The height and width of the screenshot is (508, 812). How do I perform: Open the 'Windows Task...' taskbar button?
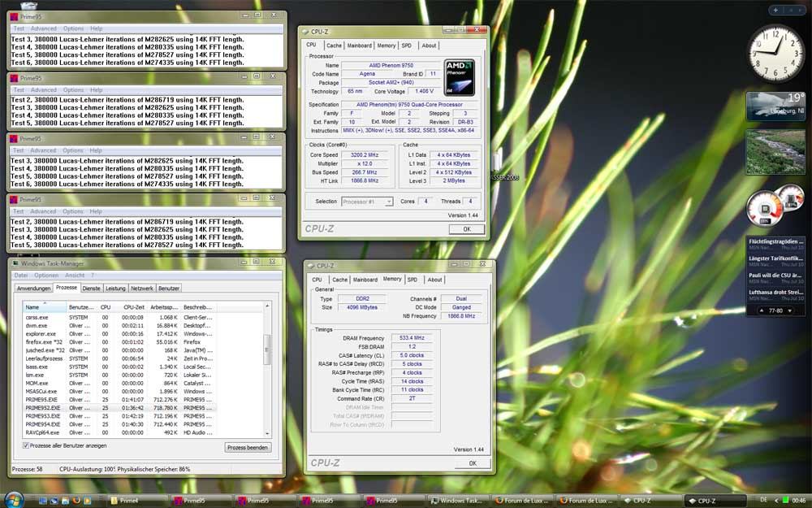click(x=458, y=501)
